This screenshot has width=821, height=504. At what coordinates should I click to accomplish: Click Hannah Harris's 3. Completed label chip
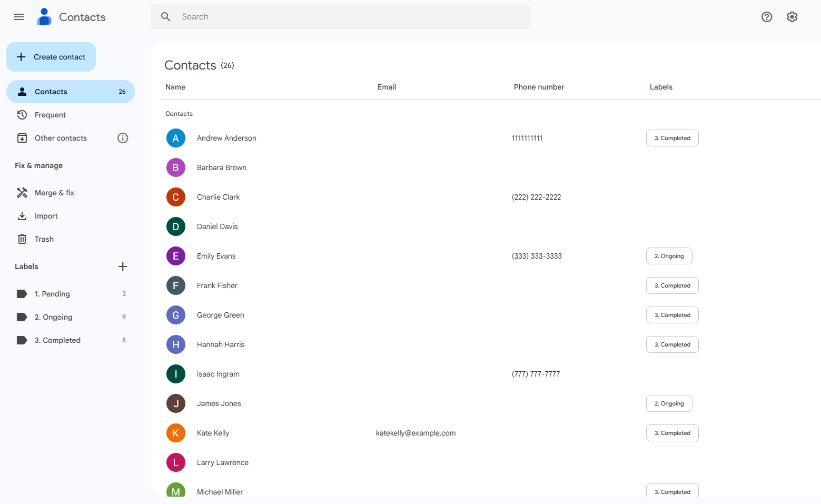point(672,344)
